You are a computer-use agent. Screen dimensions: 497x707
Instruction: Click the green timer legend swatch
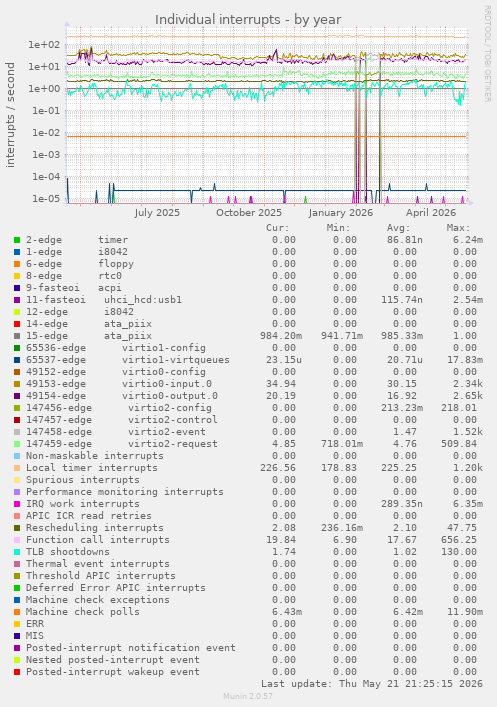(17, 240)
